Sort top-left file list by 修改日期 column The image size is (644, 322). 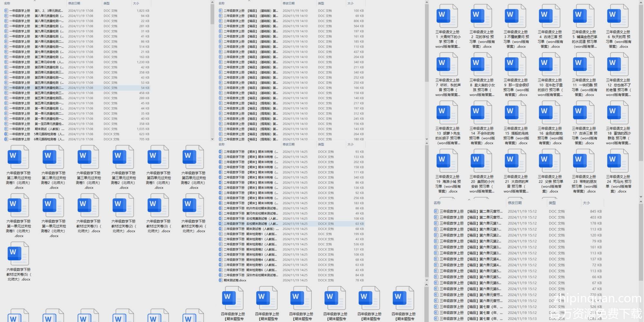(74, 3)
